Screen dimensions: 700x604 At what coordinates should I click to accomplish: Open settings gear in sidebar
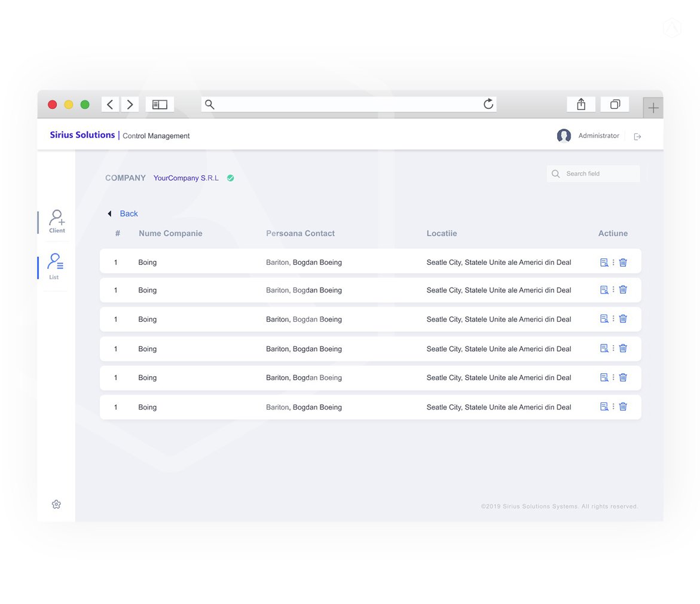56,504
